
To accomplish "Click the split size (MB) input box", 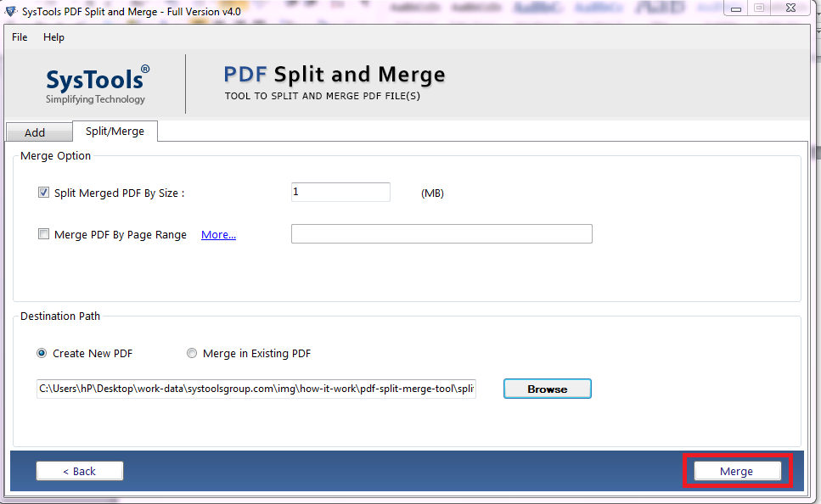I will pos(340,193).
